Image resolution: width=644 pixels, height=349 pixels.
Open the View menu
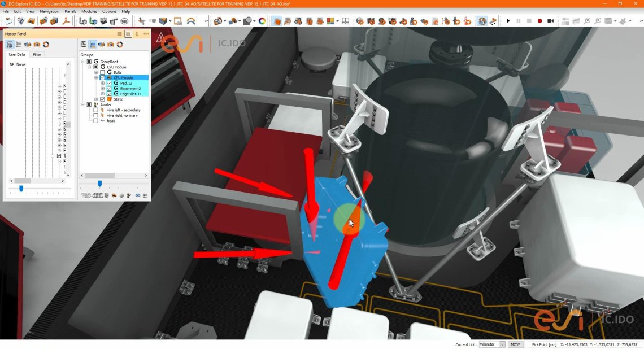31,11
